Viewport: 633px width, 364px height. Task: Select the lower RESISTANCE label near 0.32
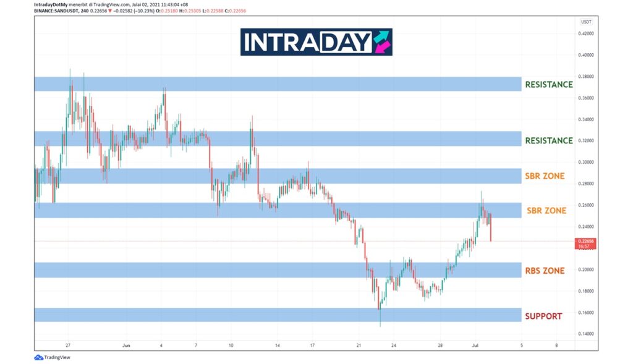(548, 140)
